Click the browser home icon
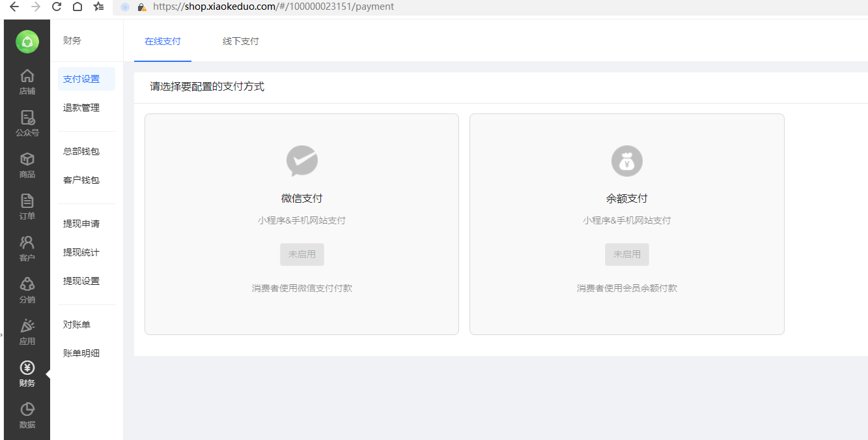Viewport: 868px width, 440px height. point(77,7)
